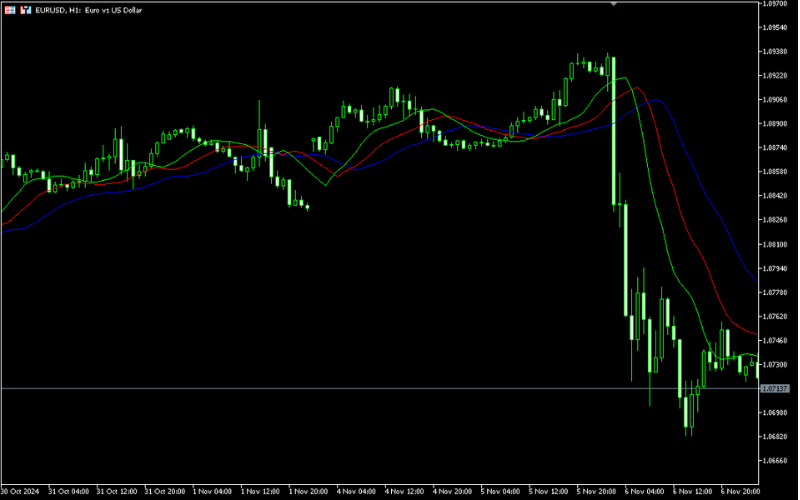Click the chart shift triangle marker
The width and height of the screenshot is (800, 500).
614,4
